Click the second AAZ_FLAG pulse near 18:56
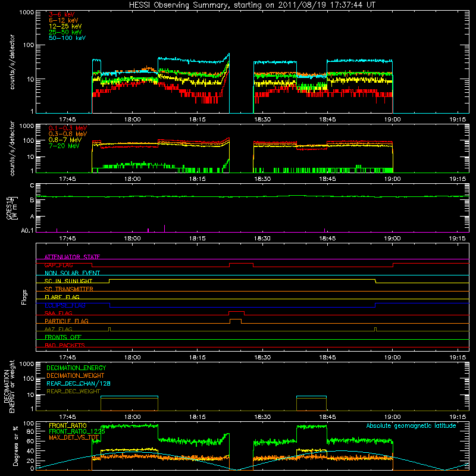Image resolution: width=476 pixels, height=476 pixels. pyautogui.click(x=375, y=330)
